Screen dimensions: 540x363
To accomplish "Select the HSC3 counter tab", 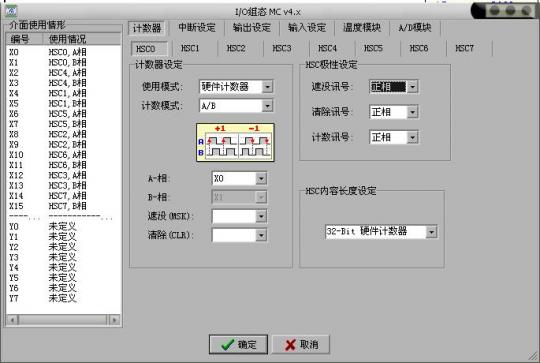I will (x=282, y=49).
